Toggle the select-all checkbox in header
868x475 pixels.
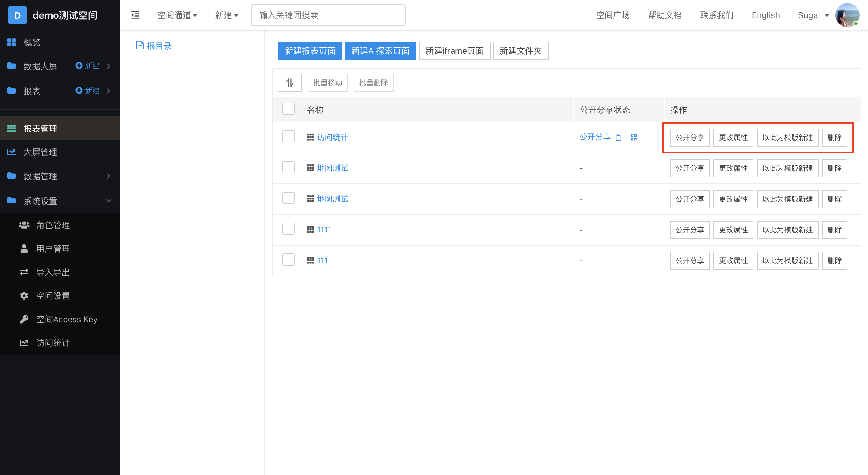click(x=289, y=109)
